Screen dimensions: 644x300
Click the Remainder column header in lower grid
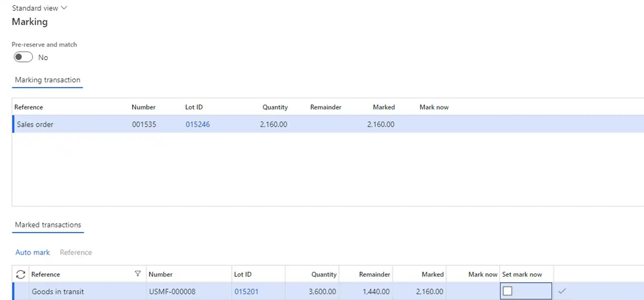pyautogui.click(x=374, y=274)
